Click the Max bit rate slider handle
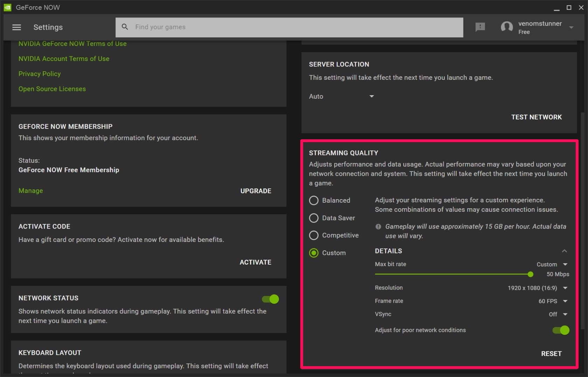This screenshot has height=377, width=588. [x=531, y=274]
